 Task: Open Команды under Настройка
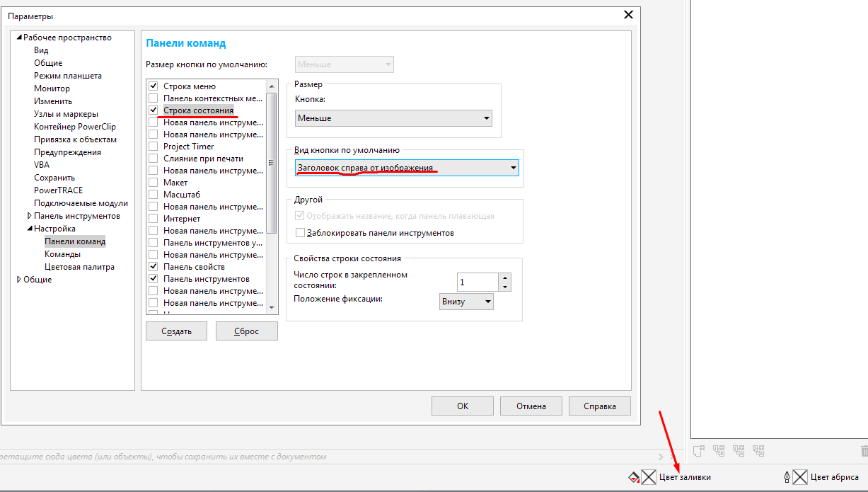(x=62, y=254)
